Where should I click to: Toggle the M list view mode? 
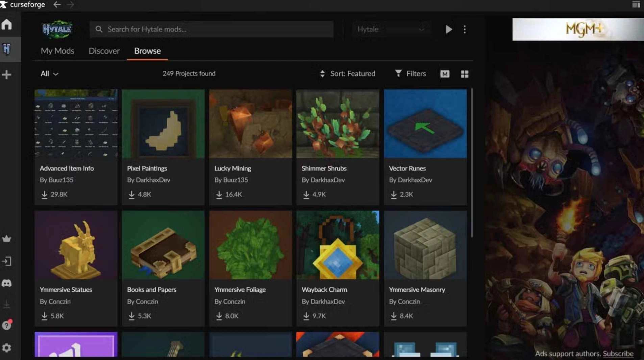click(445, 74)
